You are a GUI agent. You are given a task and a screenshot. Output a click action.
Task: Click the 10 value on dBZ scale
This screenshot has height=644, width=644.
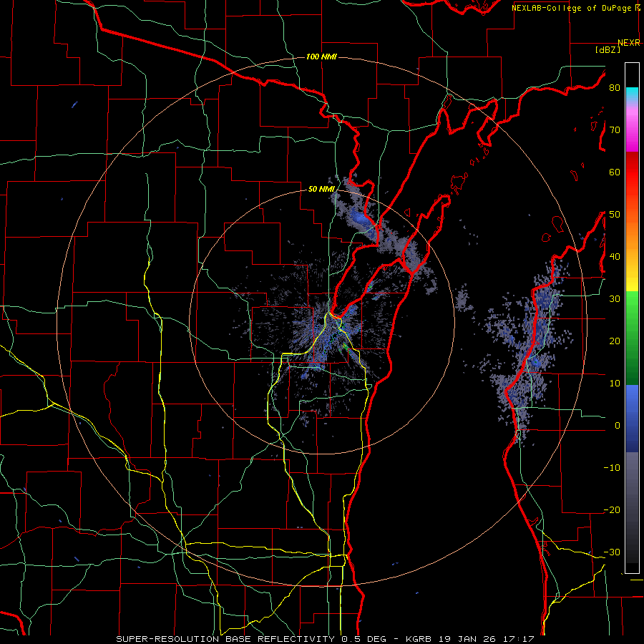tap(615, 384)
